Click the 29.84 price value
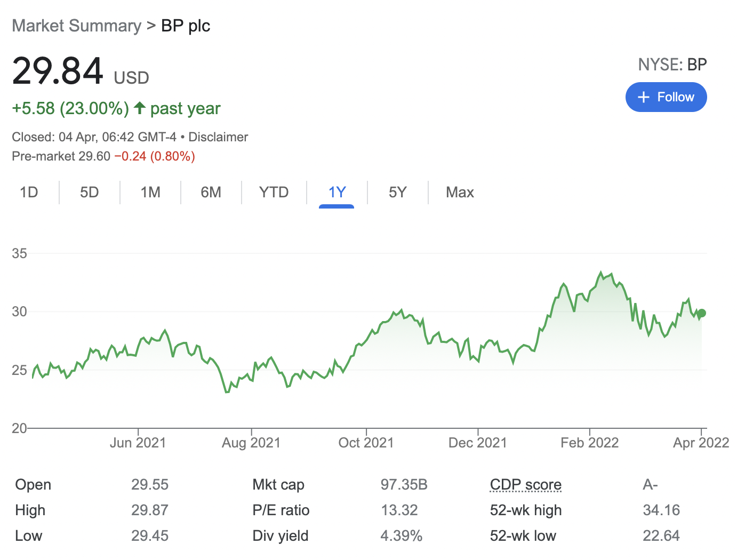This screenshot has width=737, height=560. tap(58, 71)
